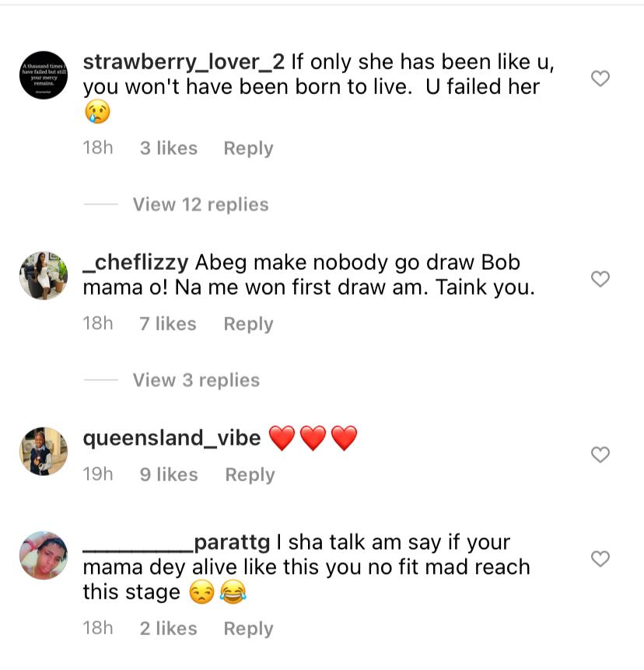The width and height of the screenshot is (644, 670).
Task: Open queensland_vibe's profile avatar
Action: pos(44,451)
